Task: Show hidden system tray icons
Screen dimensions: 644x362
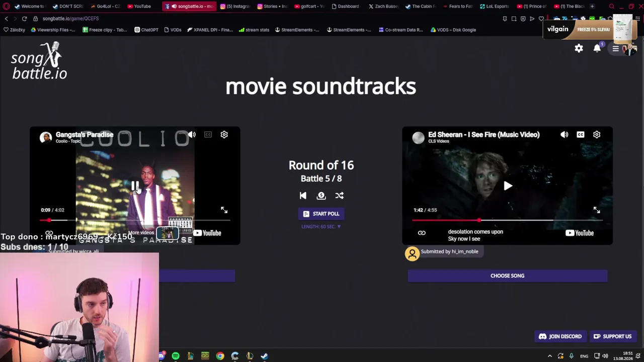Action: tap(549, 356)
